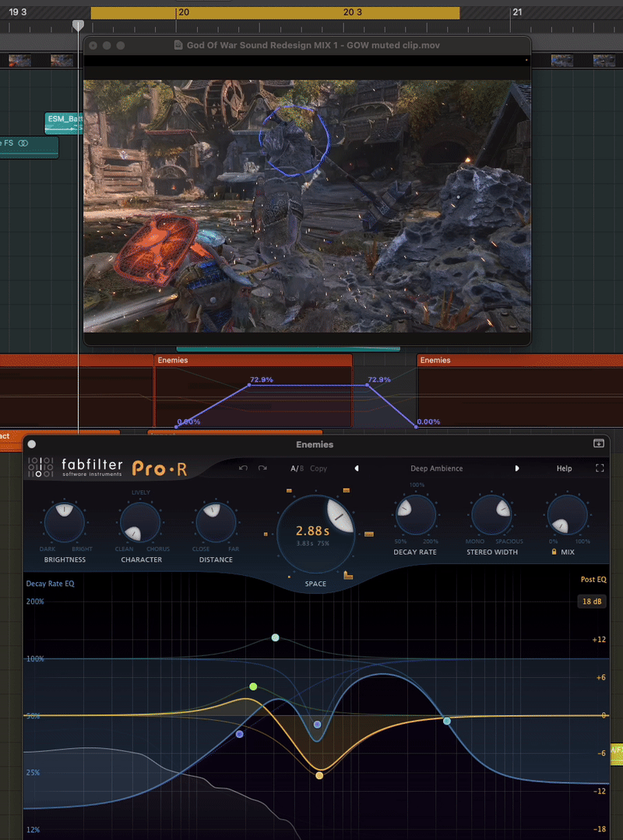
Task: Click the 2.88 s decay time value
Action: tap(313, 531)
